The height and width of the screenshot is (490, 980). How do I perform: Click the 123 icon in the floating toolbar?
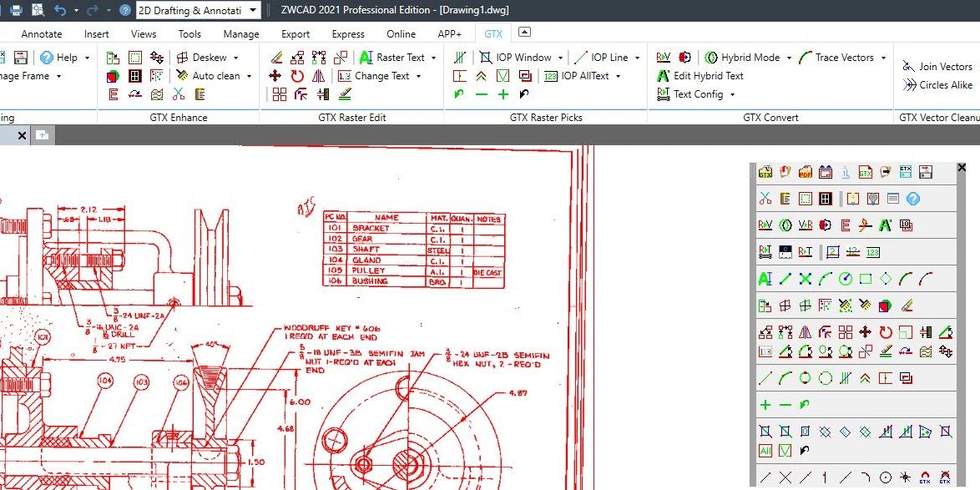coord(873,252)
